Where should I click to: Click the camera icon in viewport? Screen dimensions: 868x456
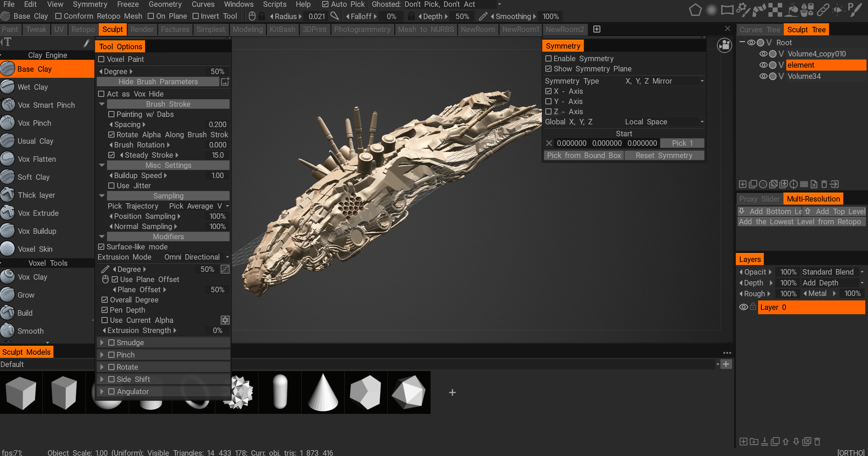pyautogui.click(x=724, y=45)
